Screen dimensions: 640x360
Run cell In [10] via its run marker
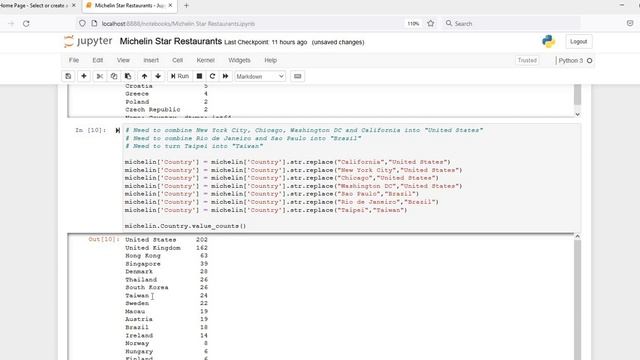pos(118,131)
